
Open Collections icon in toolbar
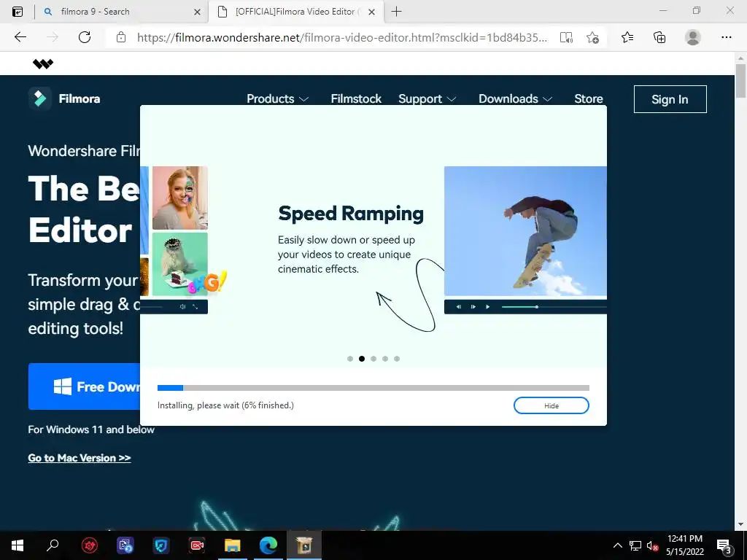coord(659,37)
